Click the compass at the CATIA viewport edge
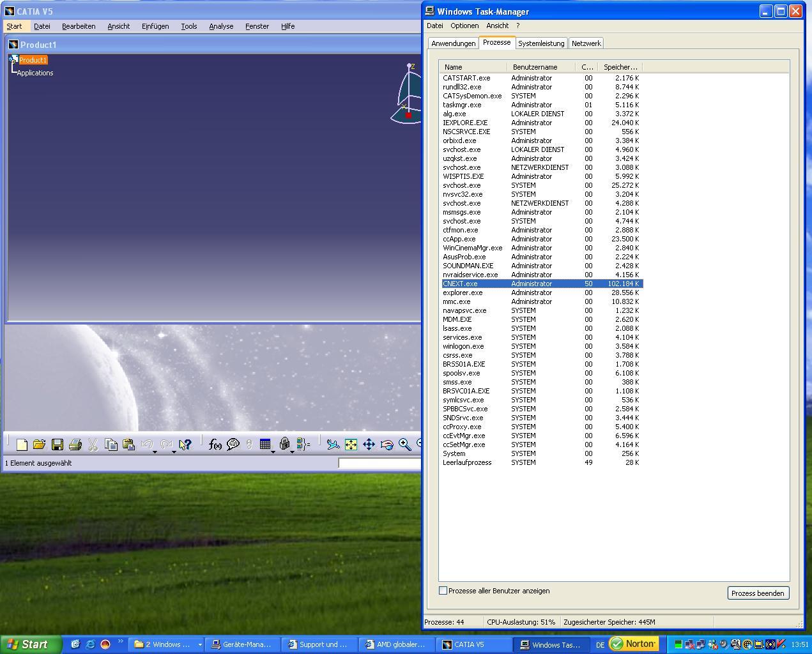 click(x=406, y=93)
